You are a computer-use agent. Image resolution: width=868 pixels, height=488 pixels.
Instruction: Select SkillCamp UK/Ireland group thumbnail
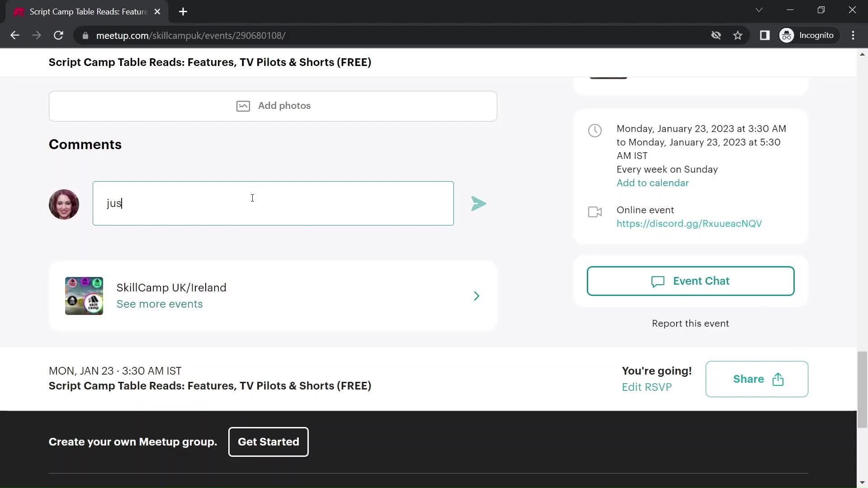coord(84,296)
